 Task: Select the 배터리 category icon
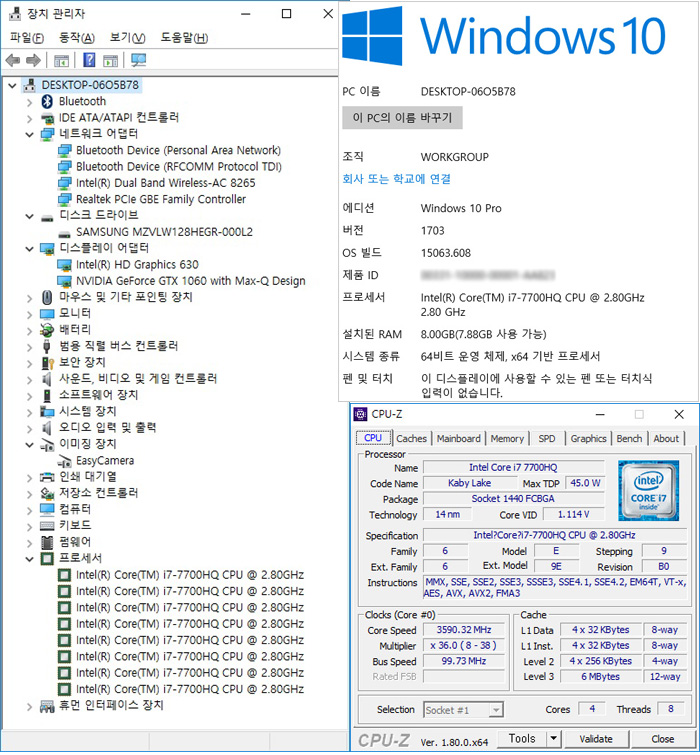(x=47, y=330)
